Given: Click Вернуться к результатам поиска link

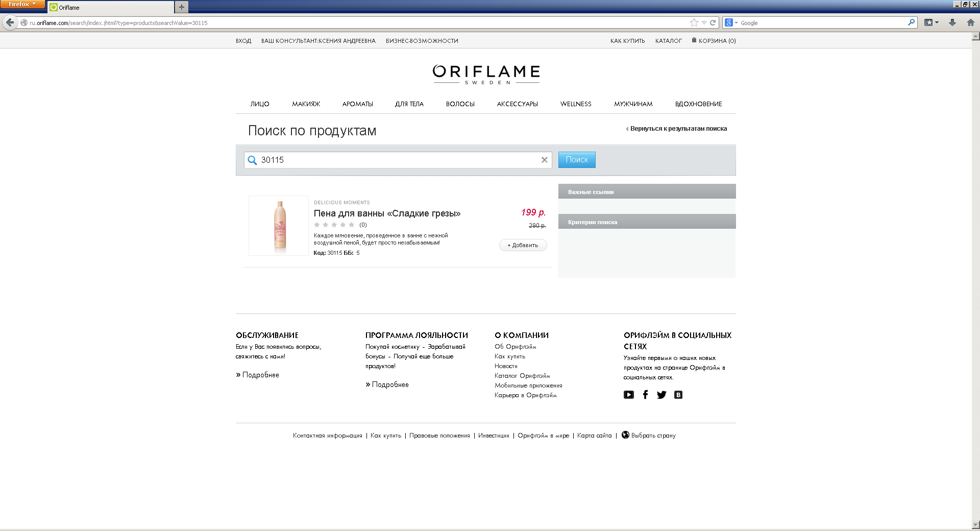Looking at the screenshot, I should [x=678, y=129].
